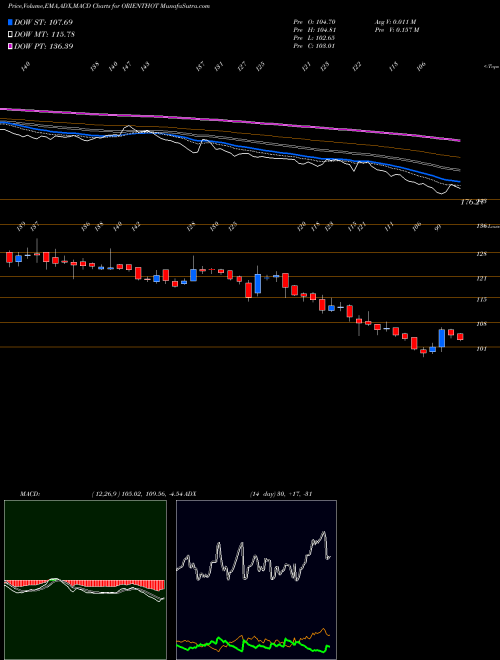Select the DOW ST: 107.69 label

[x=43, y=22]
